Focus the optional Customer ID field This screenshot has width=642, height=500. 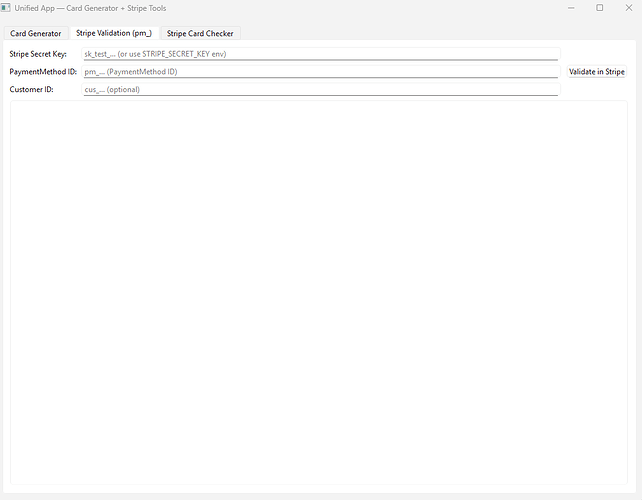click(320, 90)
